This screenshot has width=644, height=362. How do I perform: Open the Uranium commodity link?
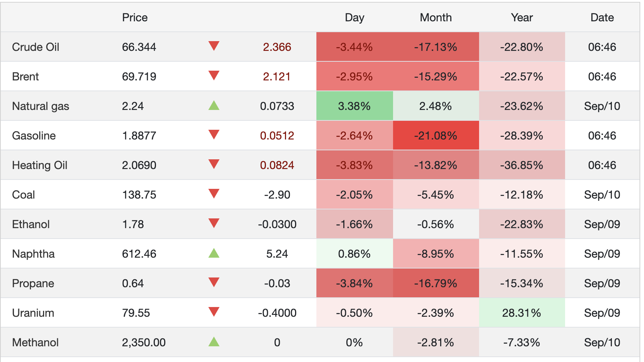[x=33, y=313]
